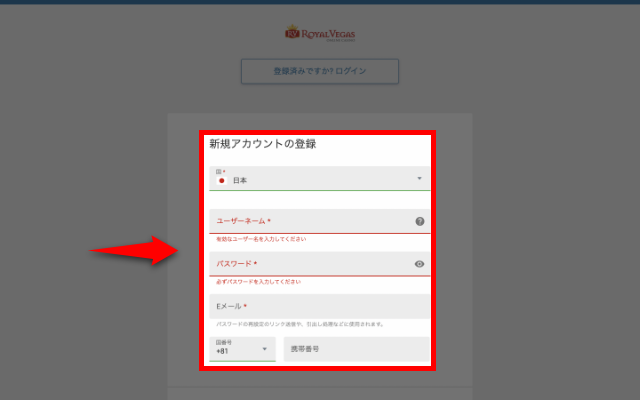
Task: Click the username help question-mark icon
Action: pos(420,221)
